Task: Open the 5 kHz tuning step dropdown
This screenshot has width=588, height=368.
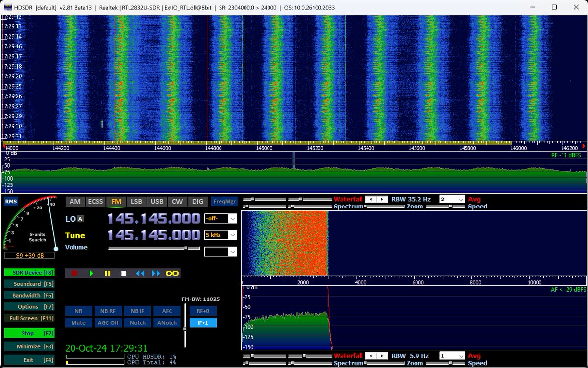Action: click(x=220, y=235)
